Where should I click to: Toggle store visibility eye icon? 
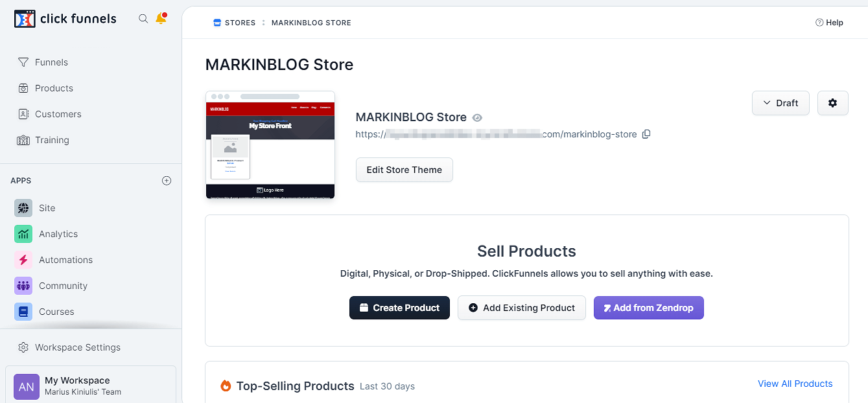(x=478, y=117)
